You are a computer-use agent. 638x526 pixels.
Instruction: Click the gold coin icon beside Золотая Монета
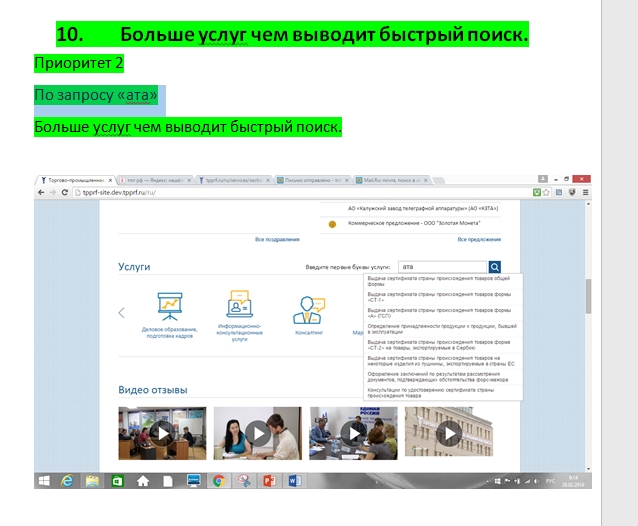click(332, 224)
